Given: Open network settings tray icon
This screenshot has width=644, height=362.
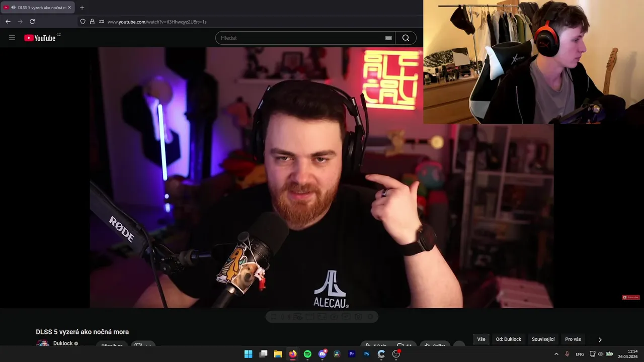Looking at the screenshot, I should (x=592, y=354).
